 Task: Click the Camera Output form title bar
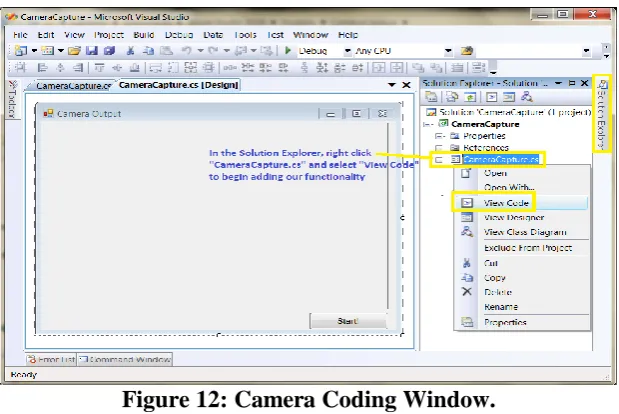[x=218, y=114]
